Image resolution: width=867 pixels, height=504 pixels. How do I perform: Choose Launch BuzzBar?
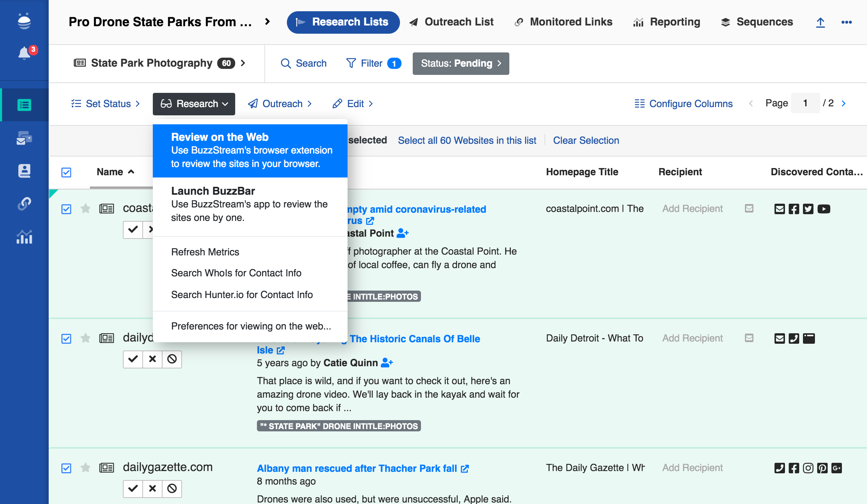[x=250, y=204]
